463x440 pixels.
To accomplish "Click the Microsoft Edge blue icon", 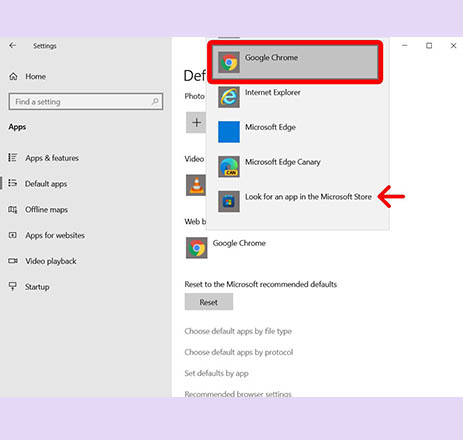I will pos(229,132).
